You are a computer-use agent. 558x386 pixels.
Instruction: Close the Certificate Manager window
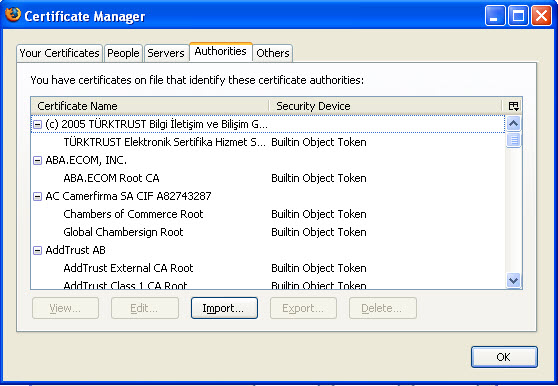pos(541,16)
